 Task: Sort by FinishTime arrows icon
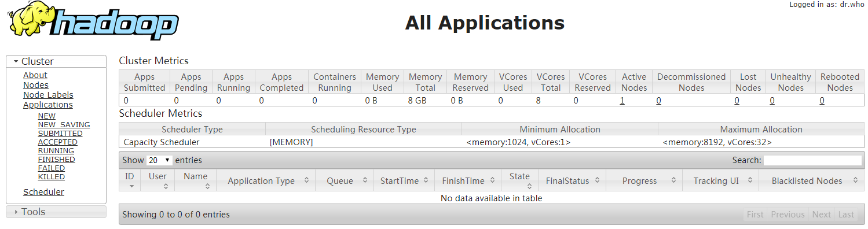(492, 180)
